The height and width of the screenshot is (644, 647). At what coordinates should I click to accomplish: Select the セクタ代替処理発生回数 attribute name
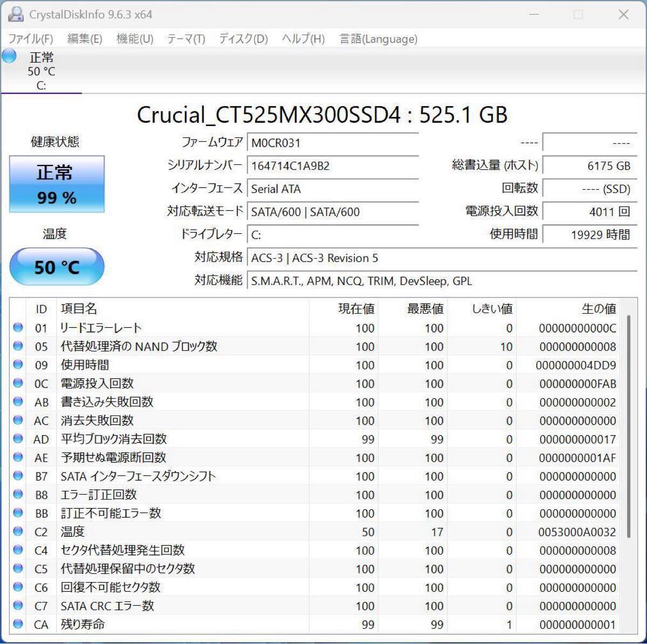(122, 550)
